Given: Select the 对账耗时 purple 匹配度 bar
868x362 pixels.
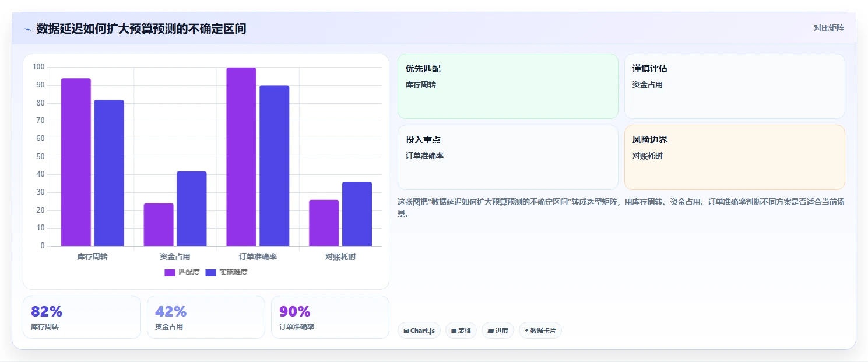Looking at the screenshot, I should click(x=324, y=223).
